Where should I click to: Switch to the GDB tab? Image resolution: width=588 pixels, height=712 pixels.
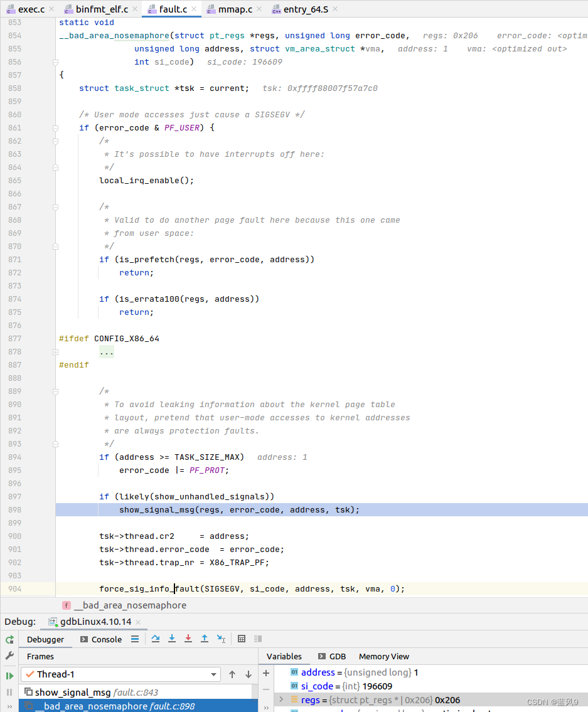332,657
